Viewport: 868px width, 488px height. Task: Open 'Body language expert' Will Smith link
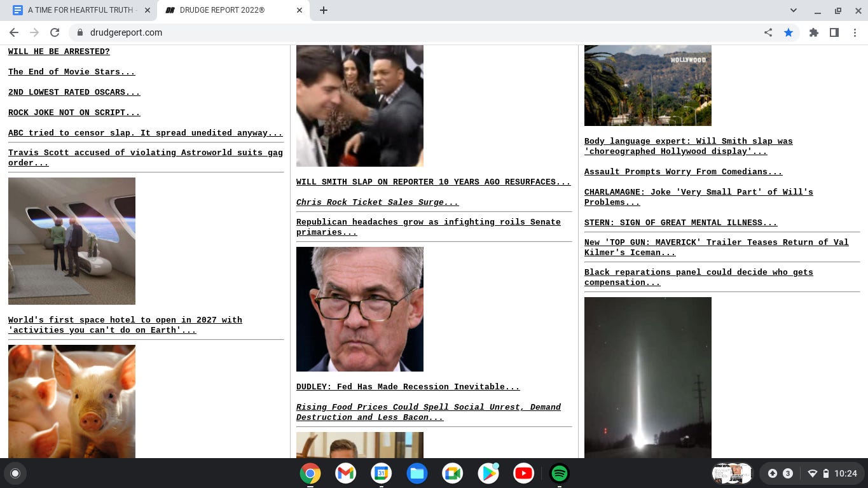tap(689, 146)
